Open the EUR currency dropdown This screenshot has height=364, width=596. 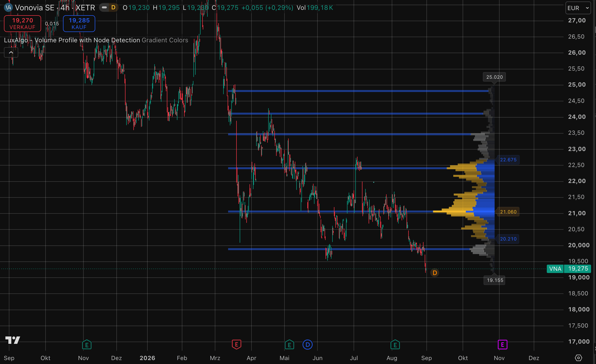coord(578,8)
